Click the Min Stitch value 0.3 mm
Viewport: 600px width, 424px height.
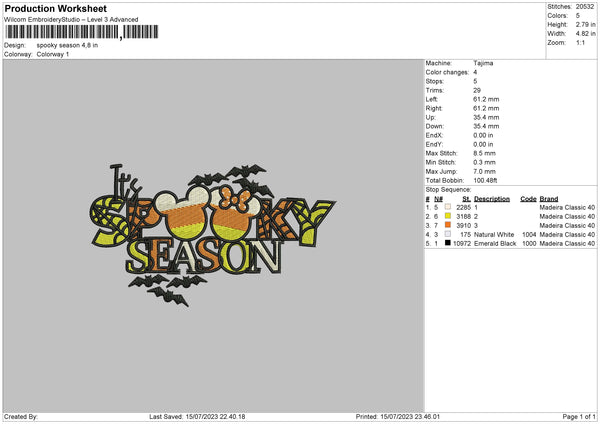(x=484, y=163)
